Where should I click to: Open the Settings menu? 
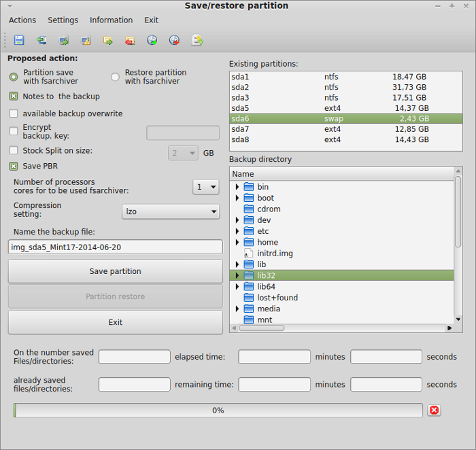[x=63, y=20]
